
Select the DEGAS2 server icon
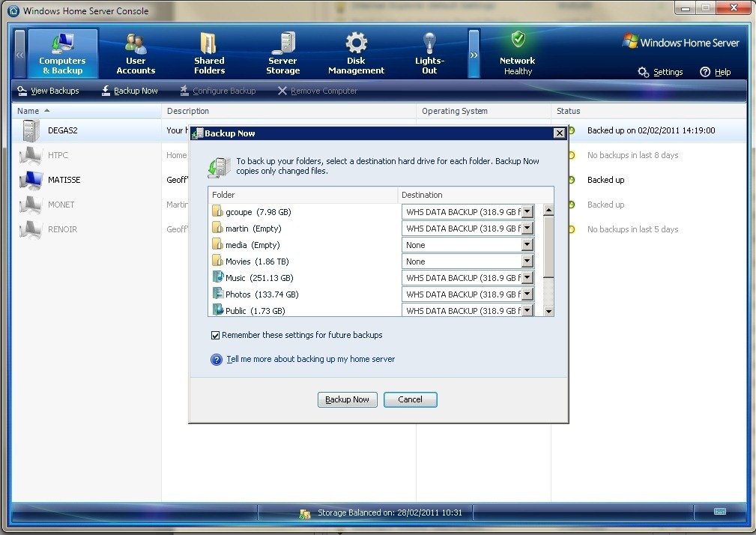31,130
